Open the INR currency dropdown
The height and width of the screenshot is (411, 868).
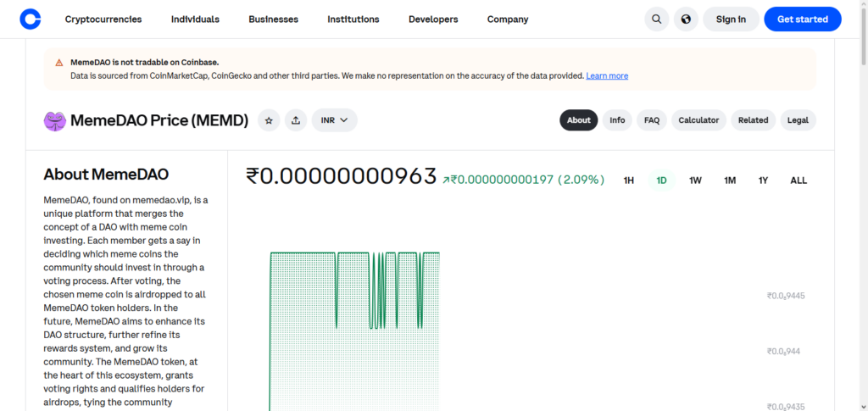pos(334,120)
